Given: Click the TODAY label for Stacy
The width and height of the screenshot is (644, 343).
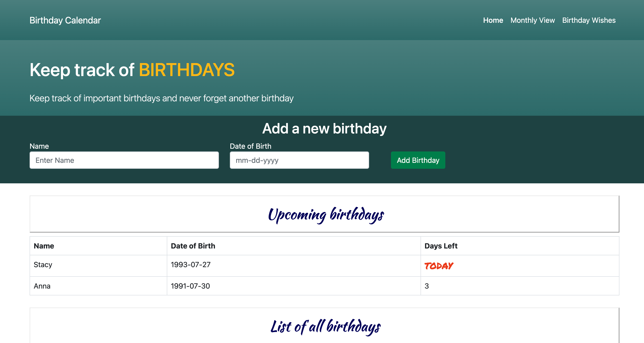Looking at the screenshot, I should coord(439,265).
